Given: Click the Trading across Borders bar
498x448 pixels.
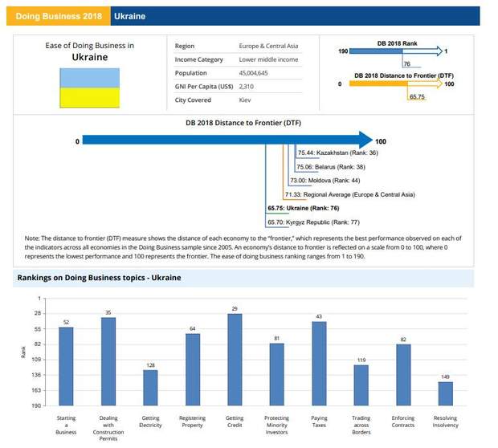Looking at the screenshot, I should point(361,385).
